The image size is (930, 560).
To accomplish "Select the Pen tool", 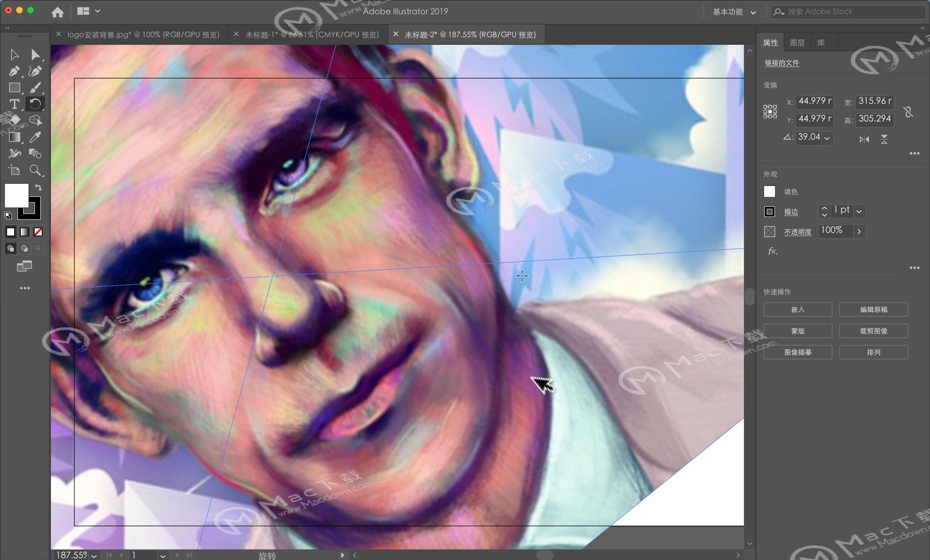I will pyautogui.click(x=14, y=71).
